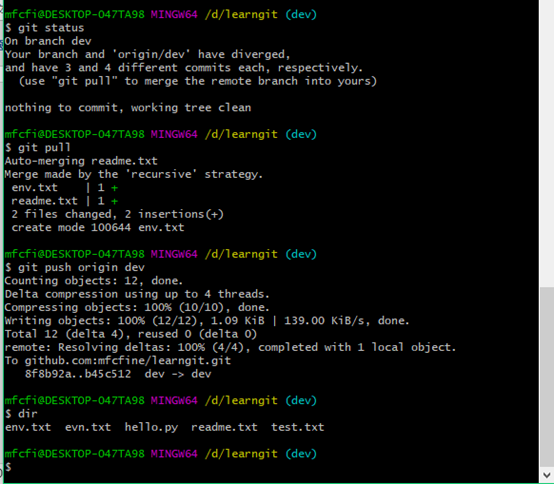Select 'Counting objects: 12, done.' line
The width and height of the screenshot is (554, 484).
click(x=94, y=281)
